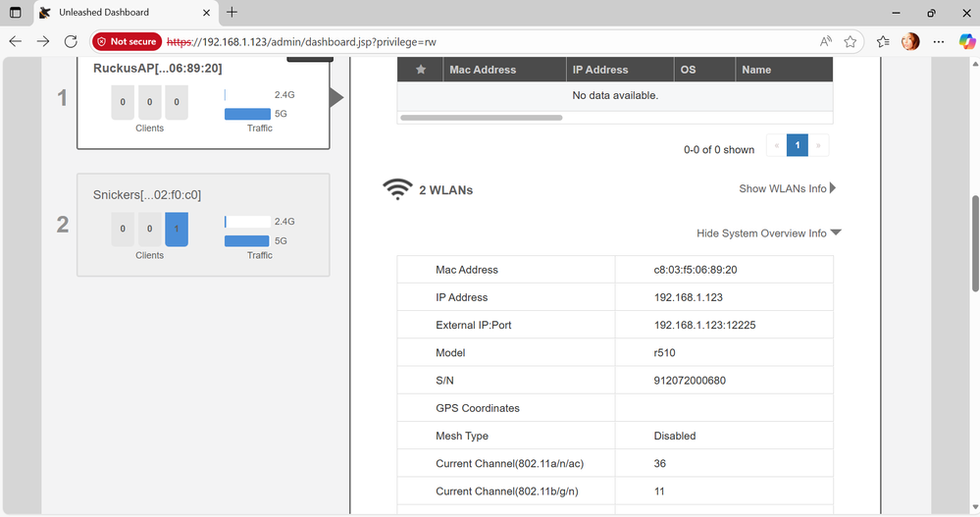This screenshot has width=980, height=517.
Task: Select the Model value r510
Action: tap(664, 352)
